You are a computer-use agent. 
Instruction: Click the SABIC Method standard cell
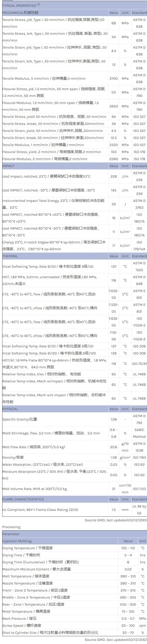pos(139,433)
